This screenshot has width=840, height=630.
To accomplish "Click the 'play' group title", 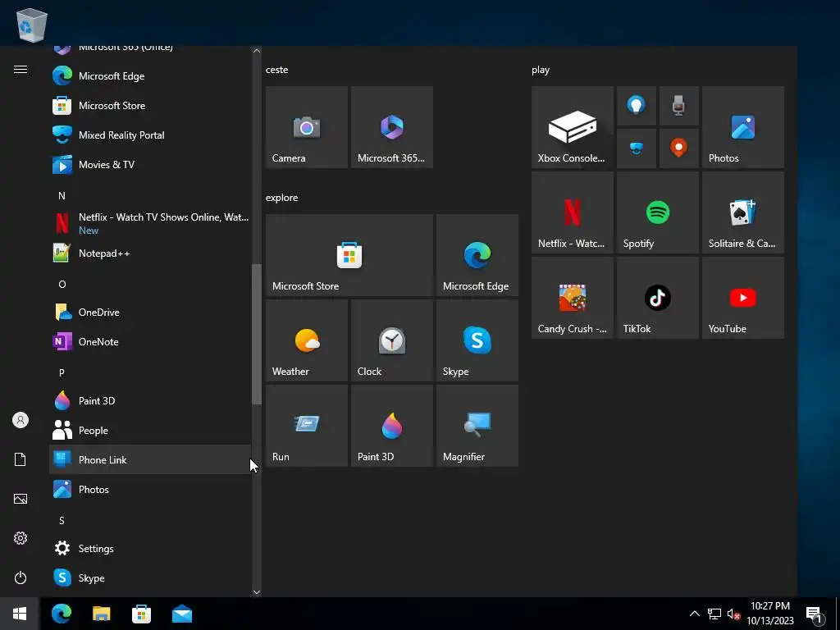I will (x=541, y=70).
